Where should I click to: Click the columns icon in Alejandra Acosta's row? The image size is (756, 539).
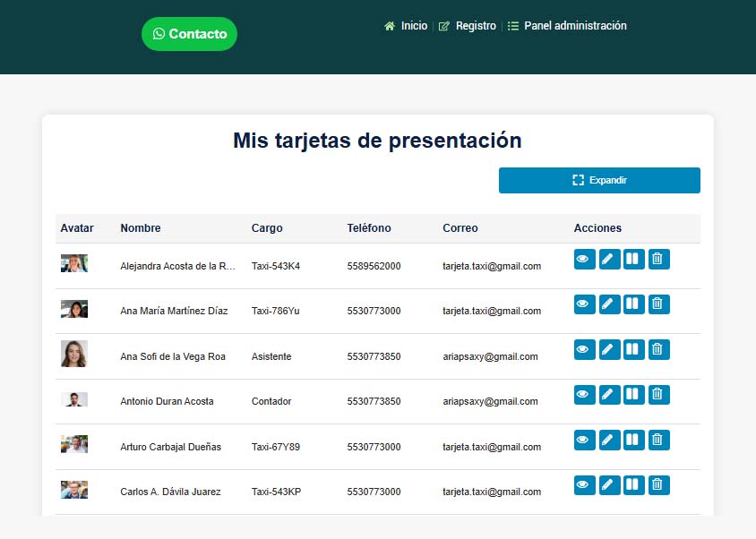click(633, 259)
